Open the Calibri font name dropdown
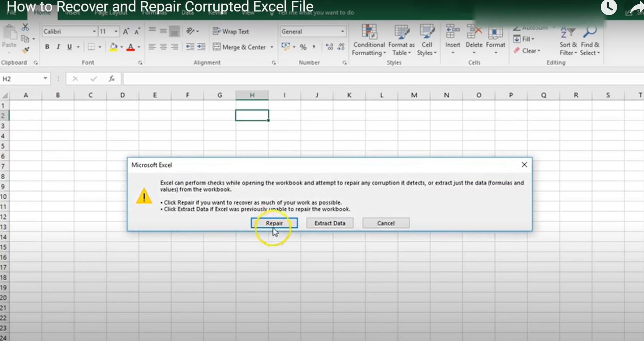Viewport: 644px width, 341px height. [x=94, y=32]
